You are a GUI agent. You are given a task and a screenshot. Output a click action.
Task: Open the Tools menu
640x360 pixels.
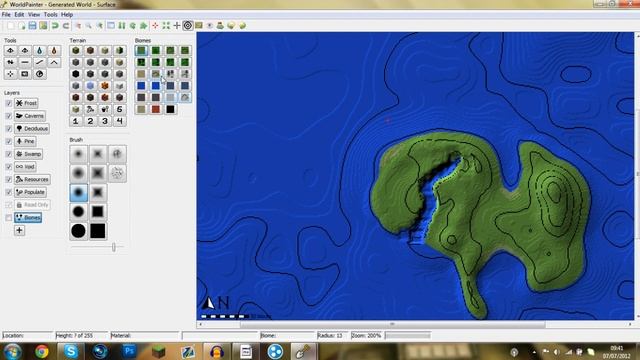51,15
